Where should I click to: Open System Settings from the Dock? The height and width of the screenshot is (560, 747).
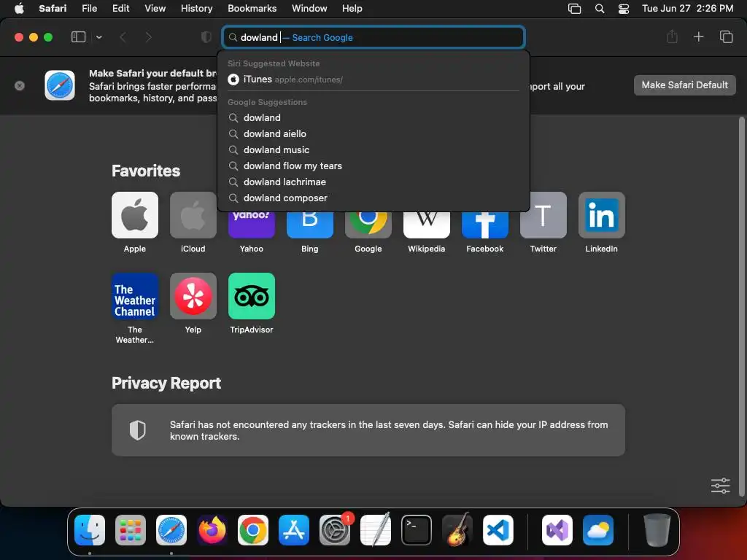point(335,530)
